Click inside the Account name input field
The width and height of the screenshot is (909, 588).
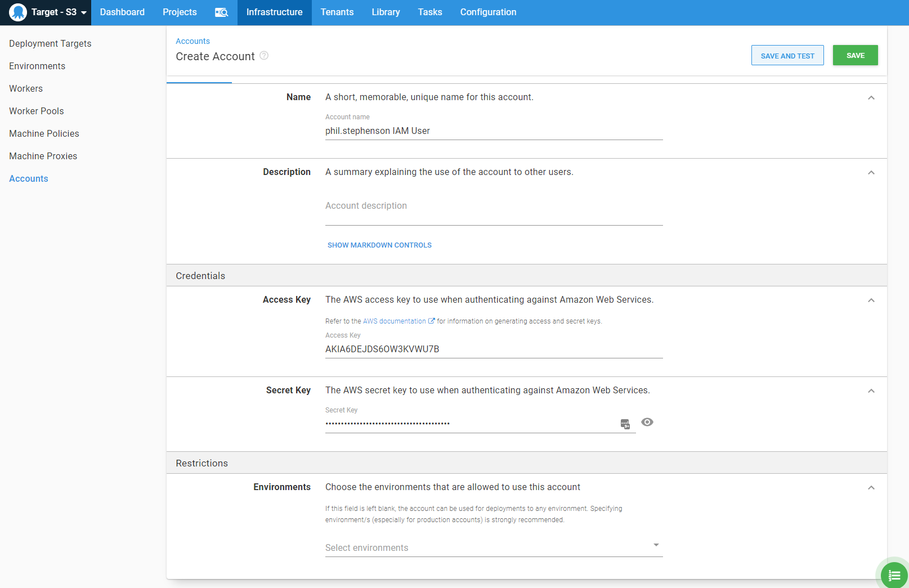click(494, 131)
